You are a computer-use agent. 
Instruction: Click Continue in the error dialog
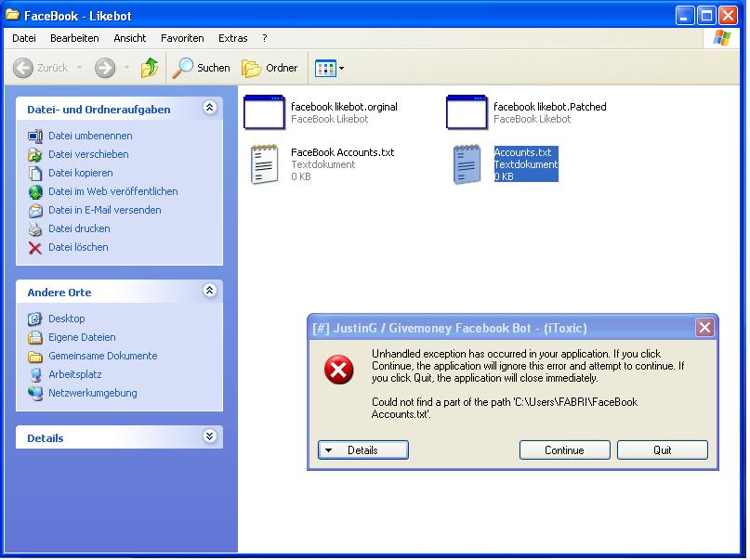[x=564, y=450]
